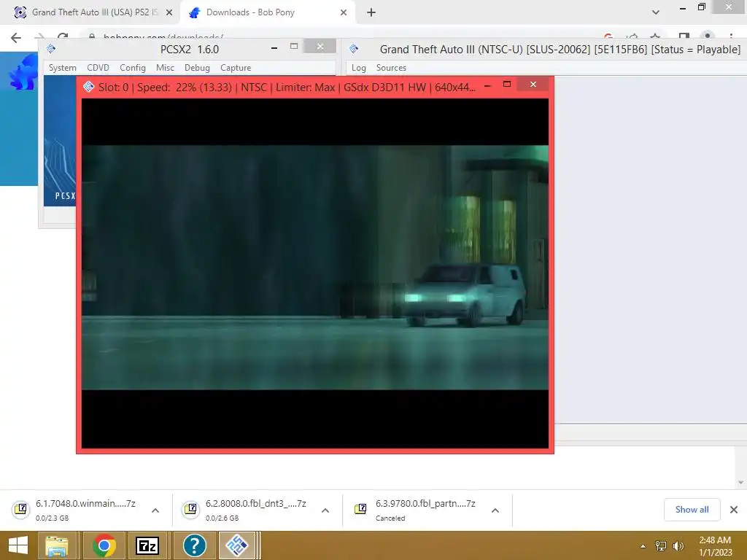Click the game window title bar icon
This screenshot has height=560, width=747.
point(88,87)
